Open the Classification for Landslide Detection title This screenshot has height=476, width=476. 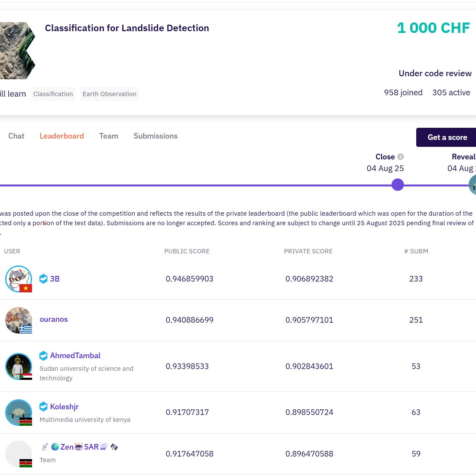click(127, 28)
